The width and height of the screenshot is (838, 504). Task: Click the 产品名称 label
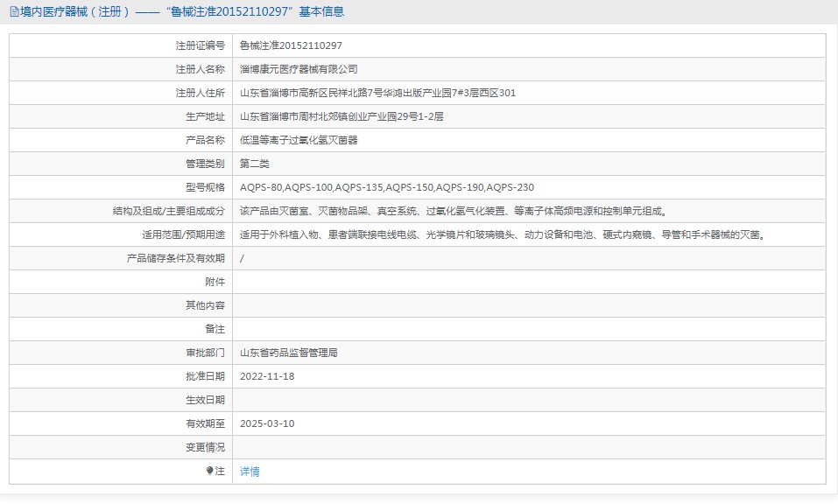[205, 140]
